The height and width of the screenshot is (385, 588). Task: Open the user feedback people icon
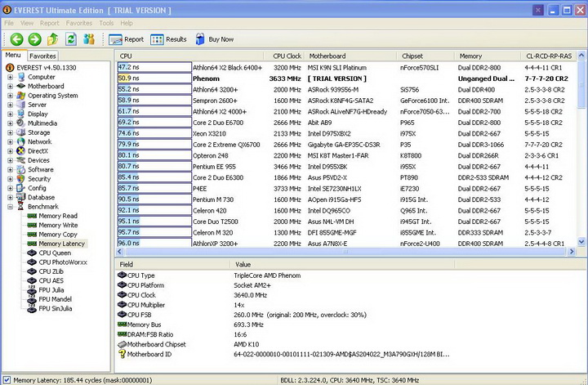[x=89, y=39]
